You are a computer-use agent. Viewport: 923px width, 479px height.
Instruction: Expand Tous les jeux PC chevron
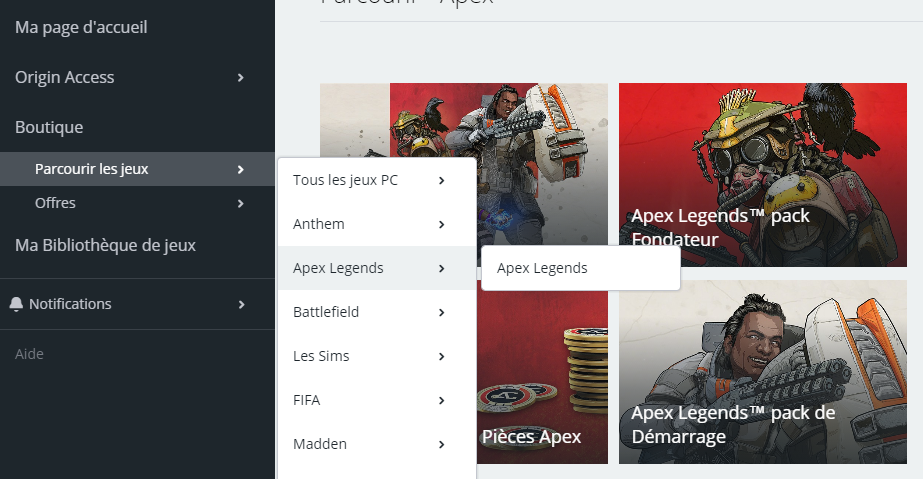coord(441,181)
